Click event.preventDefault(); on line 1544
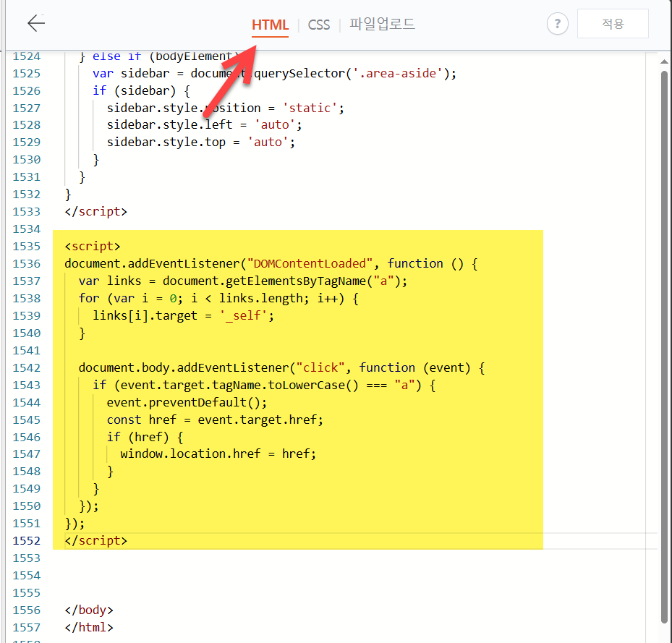 pyautogui.click(x=187, y=403)
